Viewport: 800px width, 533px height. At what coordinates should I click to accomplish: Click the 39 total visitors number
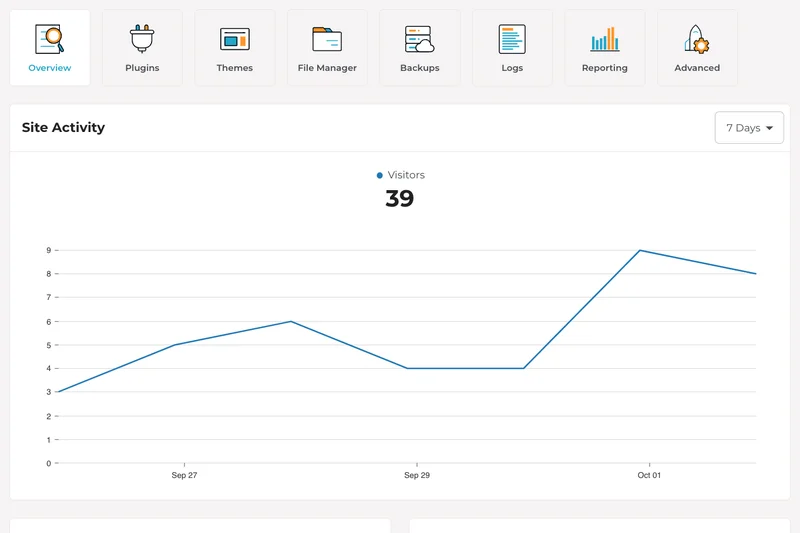399,199
